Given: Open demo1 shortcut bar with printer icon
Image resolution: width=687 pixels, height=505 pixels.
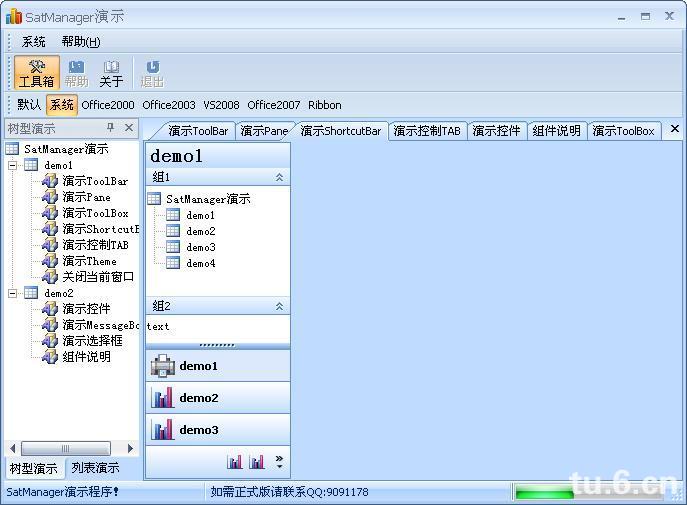Looking at the screenshot, I should click(218, 366).
